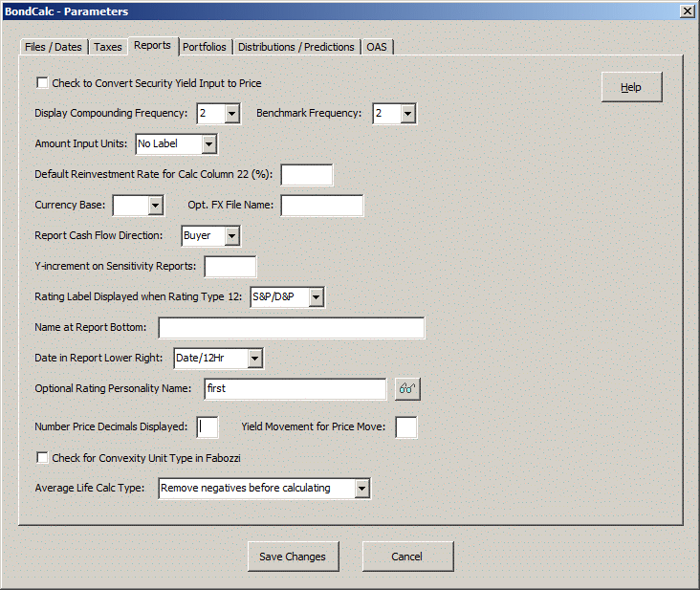Focus the Opt. FX File Name field
The height and width of the screenshot is (590, 700).
pos(321,206)
